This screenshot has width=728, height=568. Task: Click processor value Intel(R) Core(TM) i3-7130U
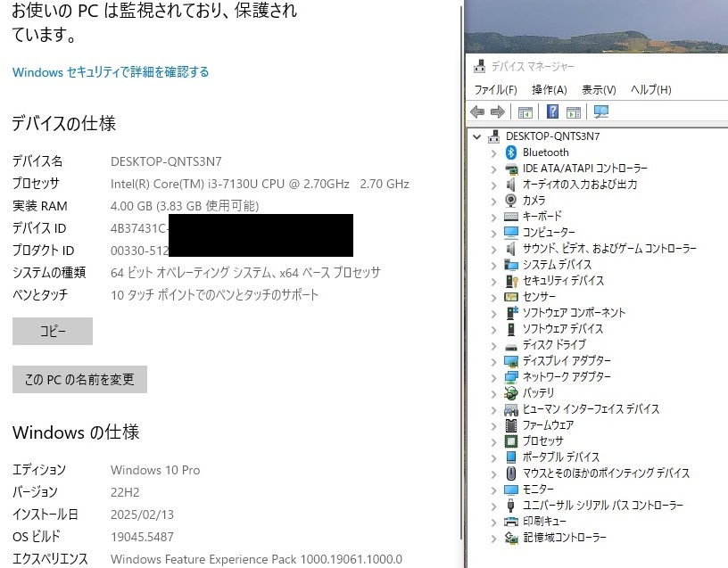coord(260,185)
